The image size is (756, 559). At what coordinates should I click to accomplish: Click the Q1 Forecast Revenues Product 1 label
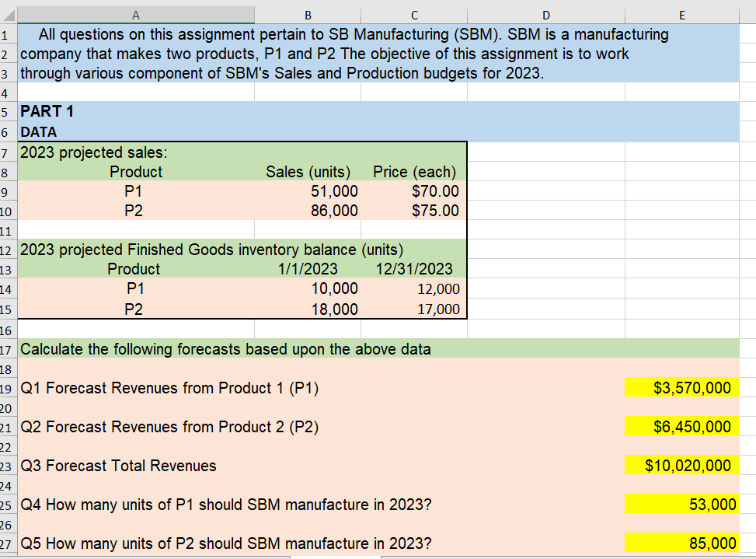(169, 388)
